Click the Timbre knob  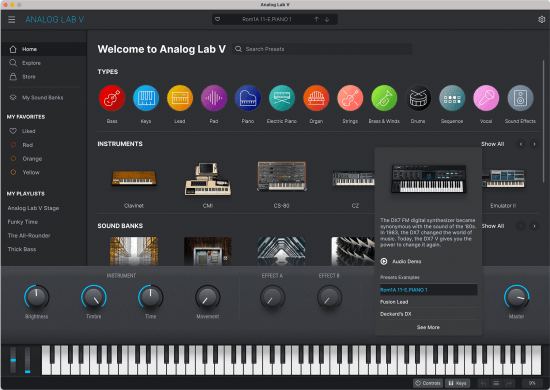click(94, 297)
